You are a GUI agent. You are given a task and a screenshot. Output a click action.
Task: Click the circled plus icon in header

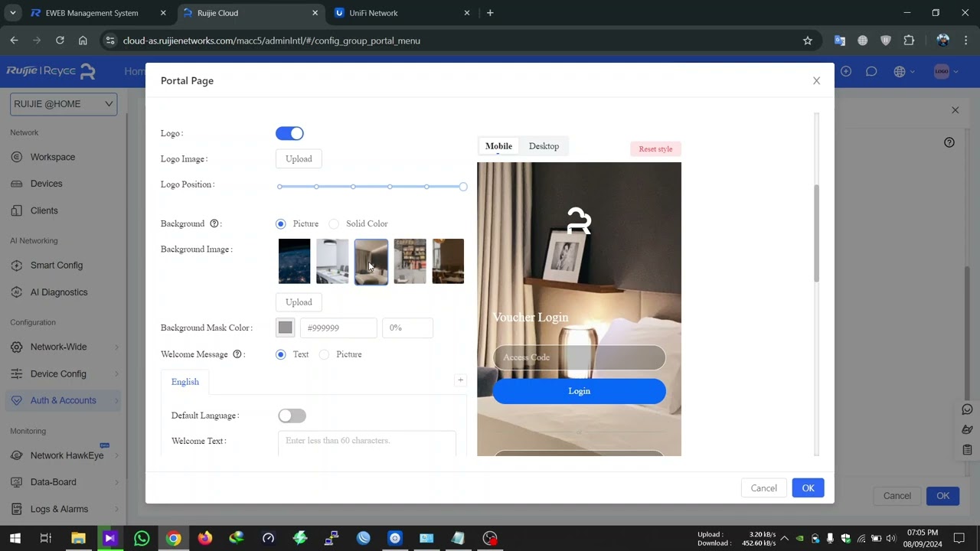(846, 71)
